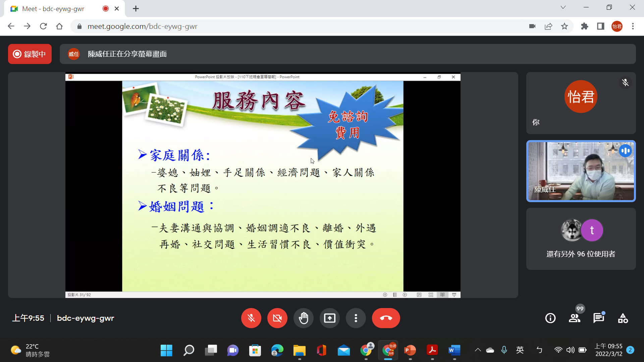Image resolution: width=644 pixels, height=362 pixels.
Task: Select the Meet bdc-eywg-gwr tab
Action: tap(54, 9)
